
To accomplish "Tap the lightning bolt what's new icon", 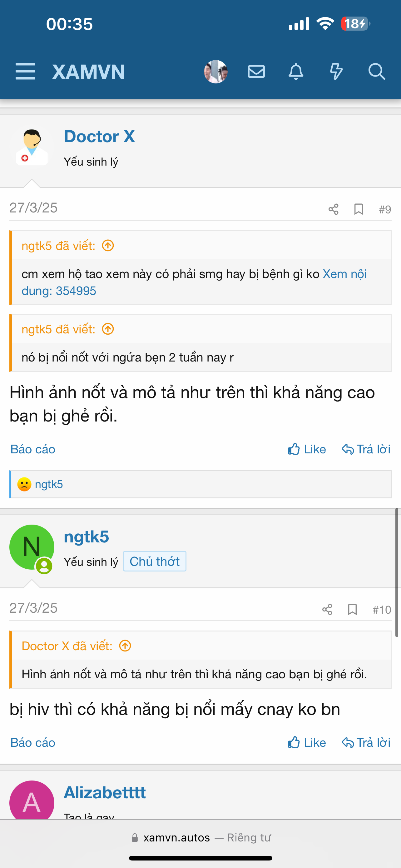I will click(x=336, y=72).
